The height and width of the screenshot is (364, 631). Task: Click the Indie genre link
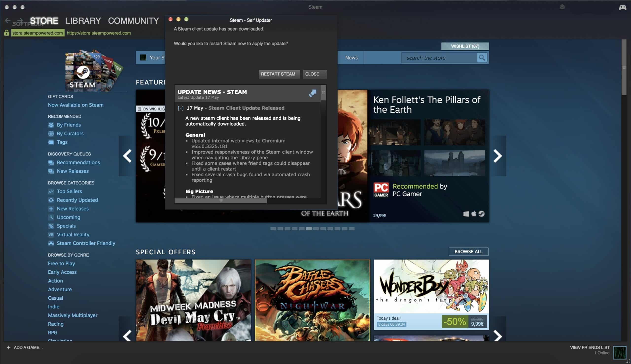pos(53,307)
